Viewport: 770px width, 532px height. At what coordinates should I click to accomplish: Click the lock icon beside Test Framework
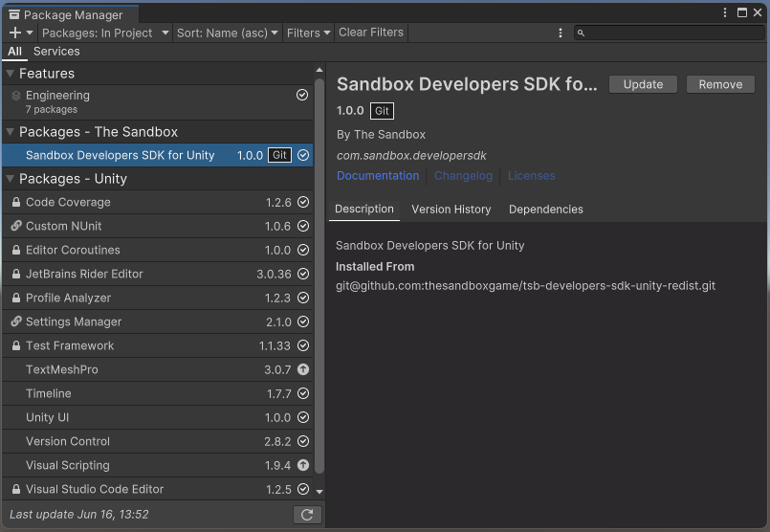point(16,345)
